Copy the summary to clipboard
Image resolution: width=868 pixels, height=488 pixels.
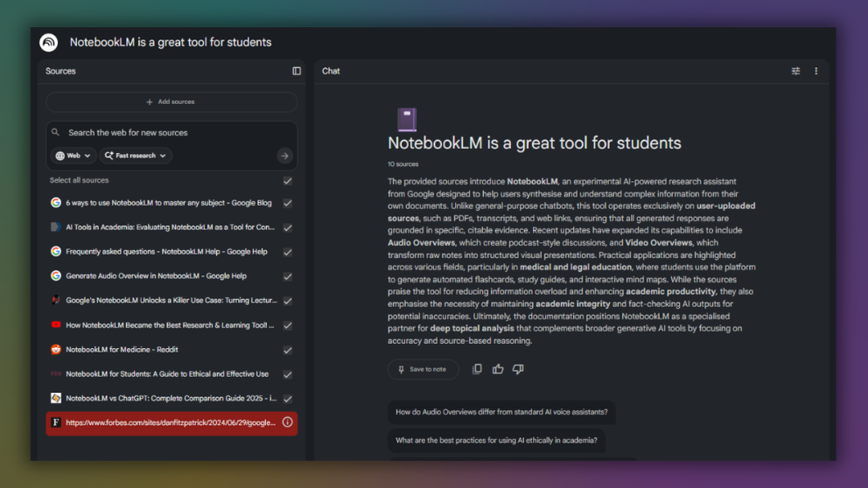[x=477, y=369]
